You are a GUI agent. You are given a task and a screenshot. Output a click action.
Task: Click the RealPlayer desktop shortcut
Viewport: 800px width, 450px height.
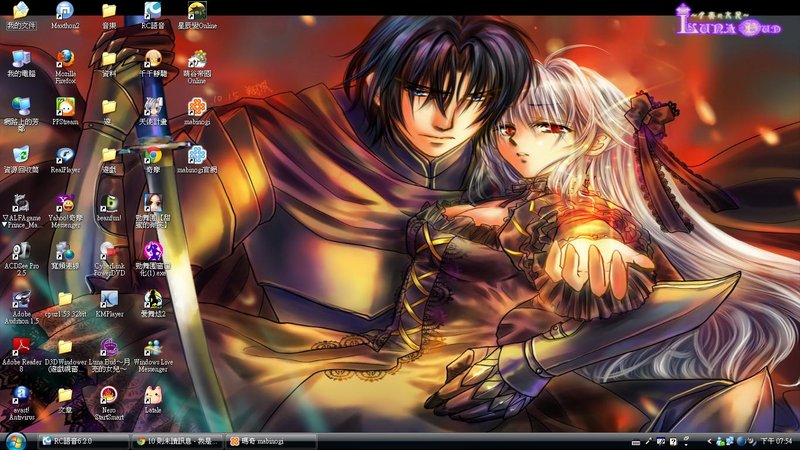pyautogui.click(x=65, y=155)
